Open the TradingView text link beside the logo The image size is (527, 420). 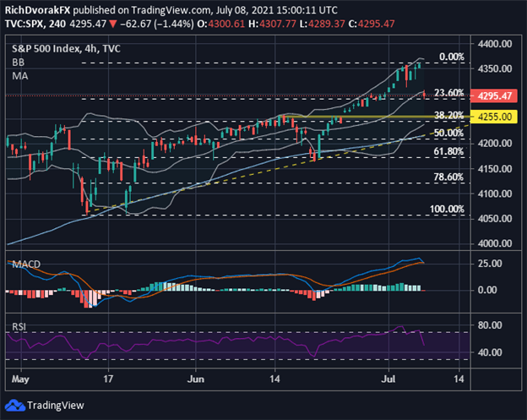[x=56, y=405]
